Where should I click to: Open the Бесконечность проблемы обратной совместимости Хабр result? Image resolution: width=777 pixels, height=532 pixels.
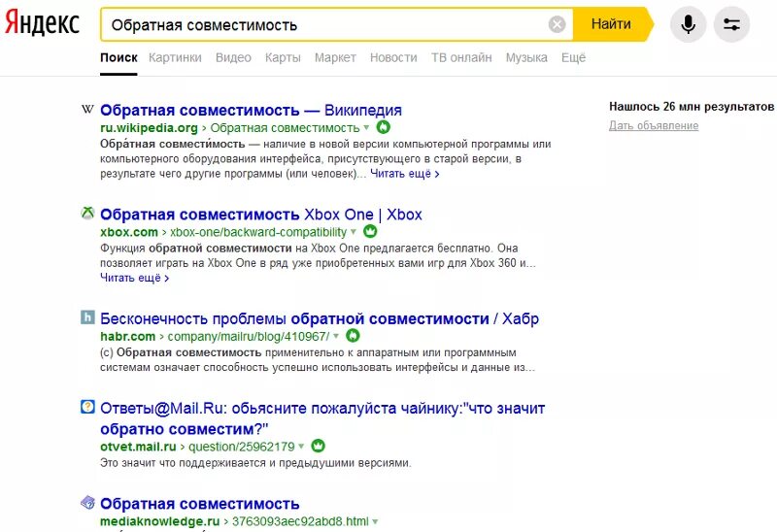[x=320, y=318]
